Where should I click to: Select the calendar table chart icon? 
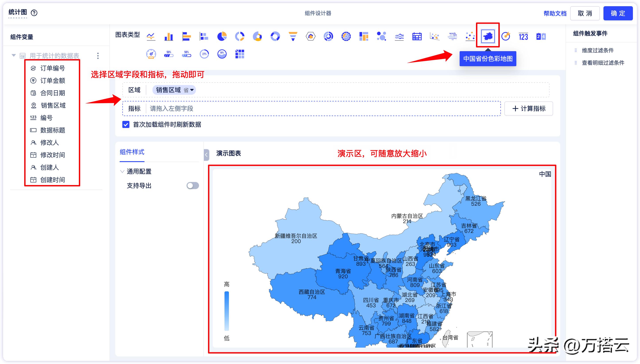click(417, 36)
